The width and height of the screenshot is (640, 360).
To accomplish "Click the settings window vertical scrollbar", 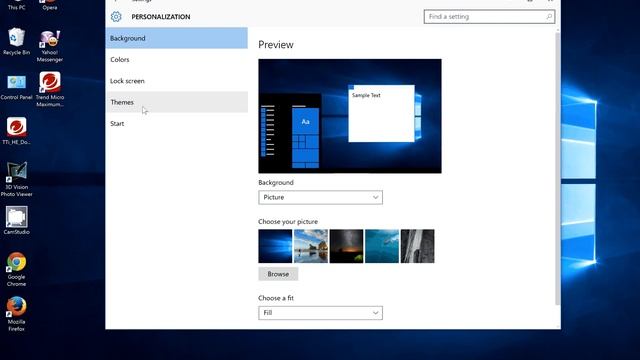I will click(x=558, y=168).
